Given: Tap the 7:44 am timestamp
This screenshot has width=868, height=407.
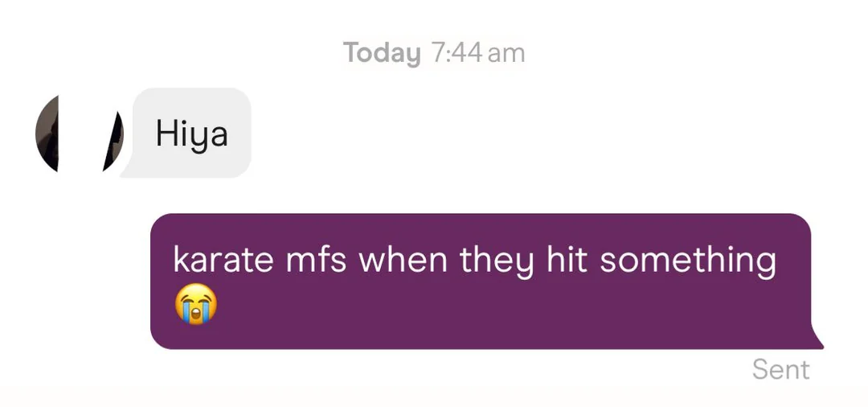Looking at the screenshot, I should [476, 53].
